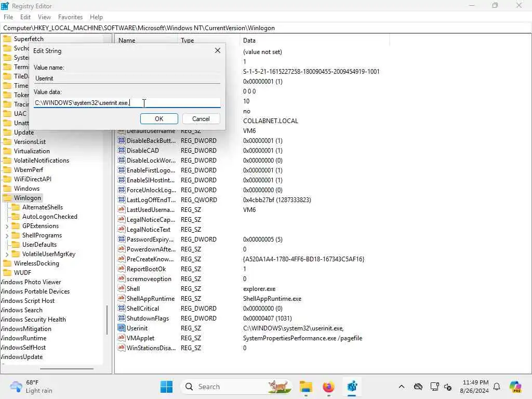Show hidden system tray icons

click(402, 387)
